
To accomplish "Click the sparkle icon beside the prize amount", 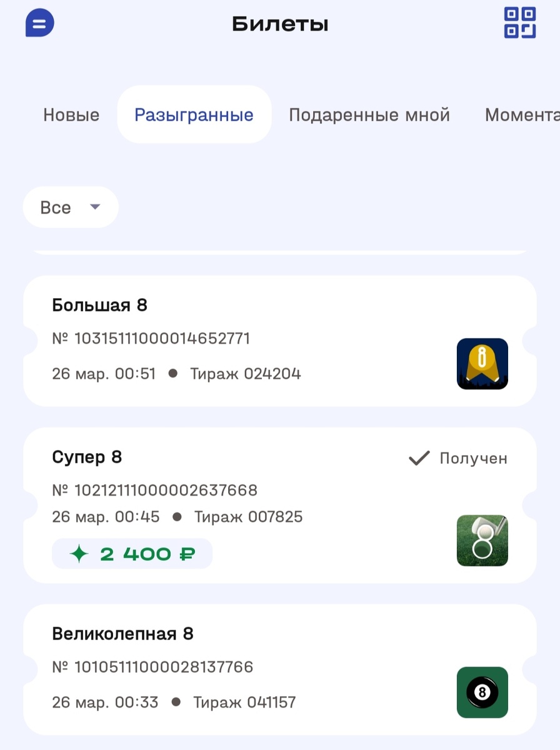I will pyautogui.click(x=79, y=553).
